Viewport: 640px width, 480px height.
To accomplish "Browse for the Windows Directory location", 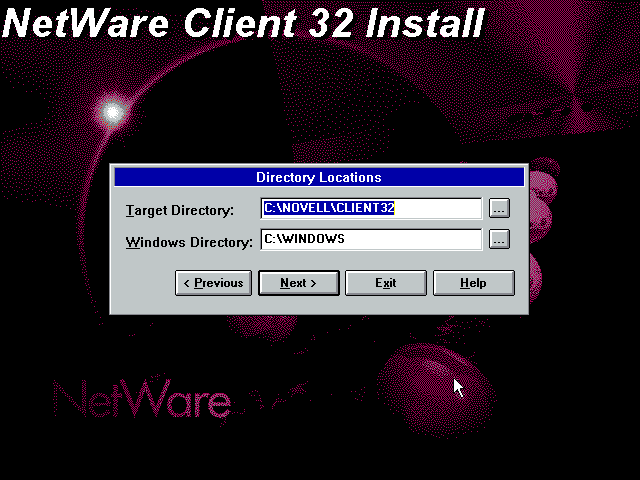I will (499, 240).
